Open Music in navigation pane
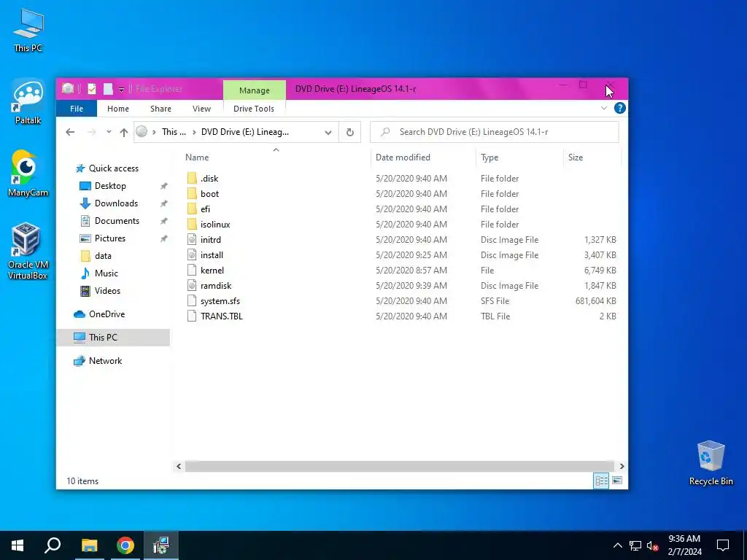 (x=106, y=273)
